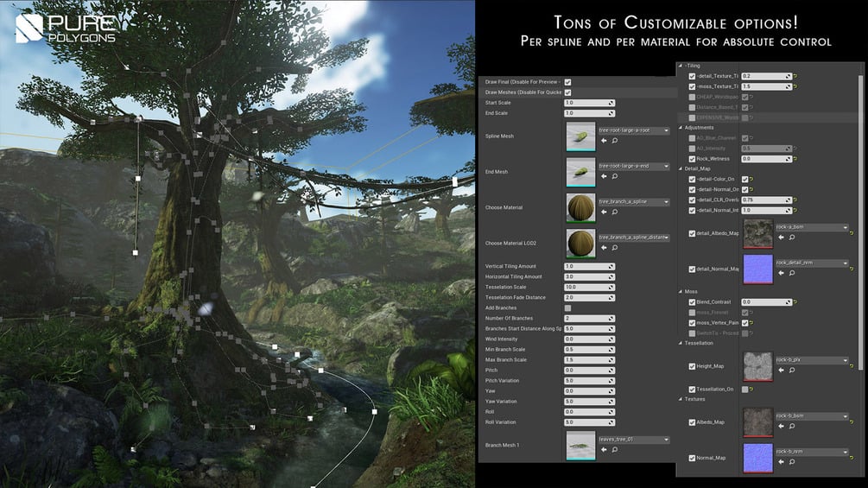Toggle Draw Meshes checkbox
This screenshot has height=488, width=868.
coord(567,92)
